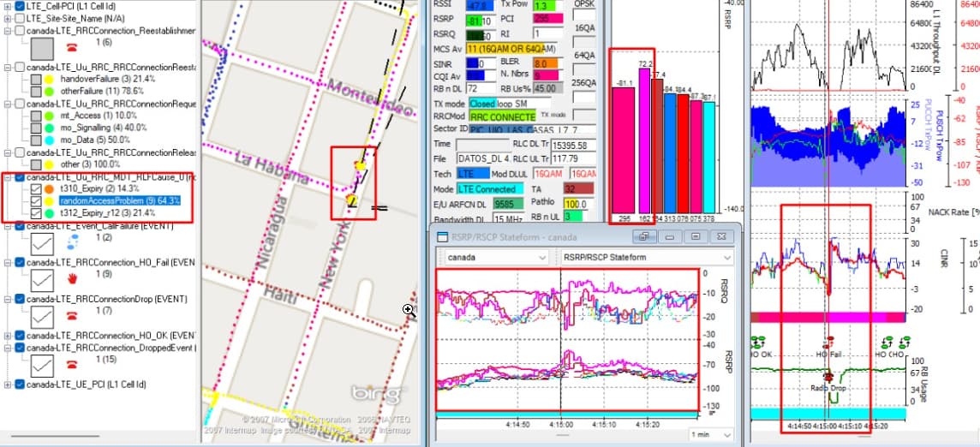The height and width of the screenshot is (447, 980).
Task: Click the red hand HO_Fail icon
Action: click(74, 277)
